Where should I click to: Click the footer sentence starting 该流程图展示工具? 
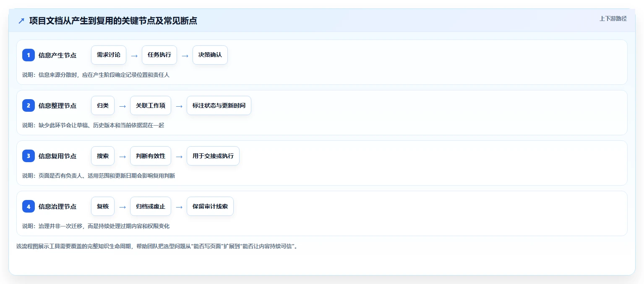coord(157,246)
